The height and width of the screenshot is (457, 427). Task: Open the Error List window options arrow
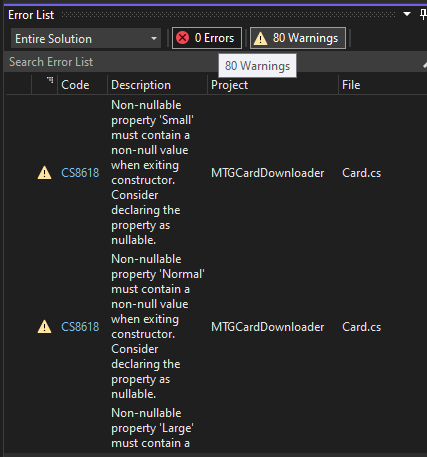tap(407, 14)
